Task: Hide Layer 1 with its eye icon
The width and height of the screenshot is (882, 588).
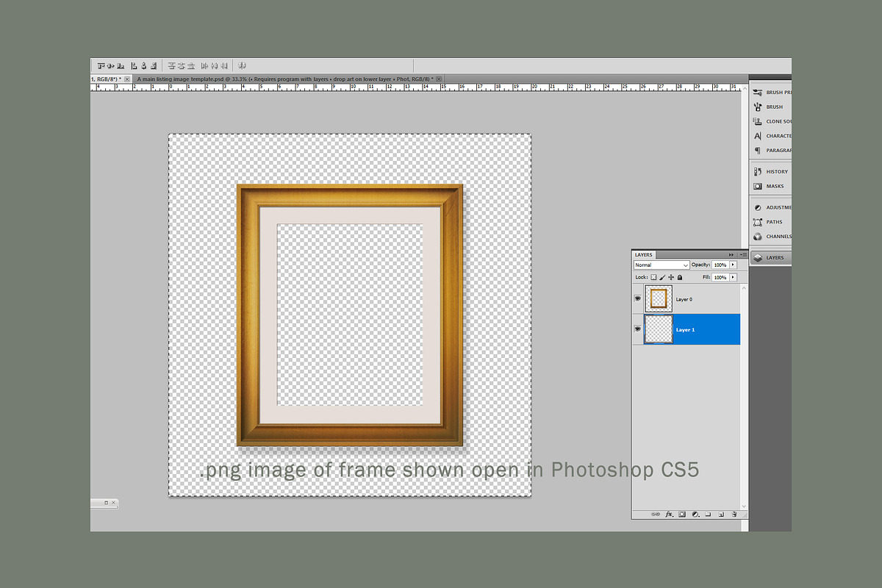Action: pos(637,329)
